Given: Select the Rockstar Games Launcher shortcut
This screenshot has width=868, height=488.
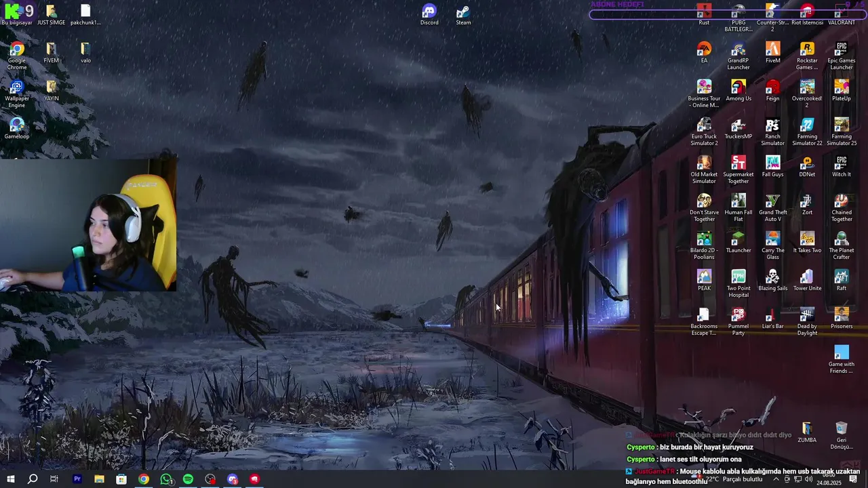Looking at the screenshot, I should pyautogui.click(x=807, y=56).
